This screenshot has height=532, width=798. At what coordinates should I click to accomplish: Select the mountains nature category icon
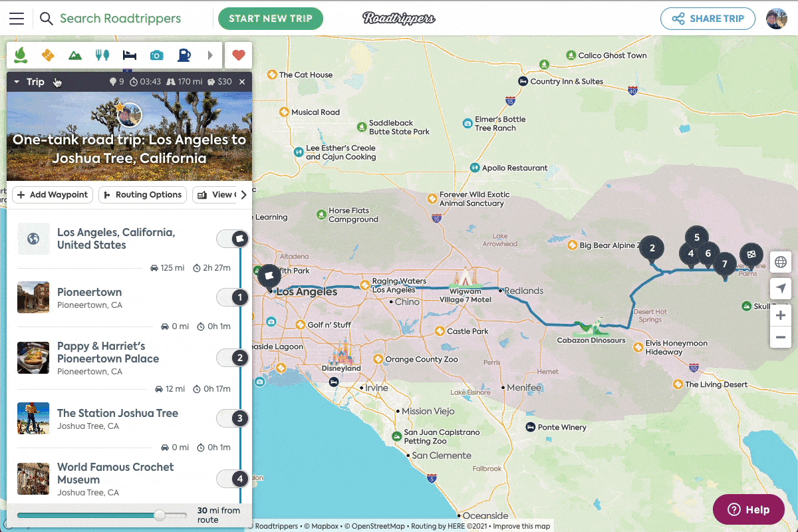pyautogui.click(x=75, y=55)
